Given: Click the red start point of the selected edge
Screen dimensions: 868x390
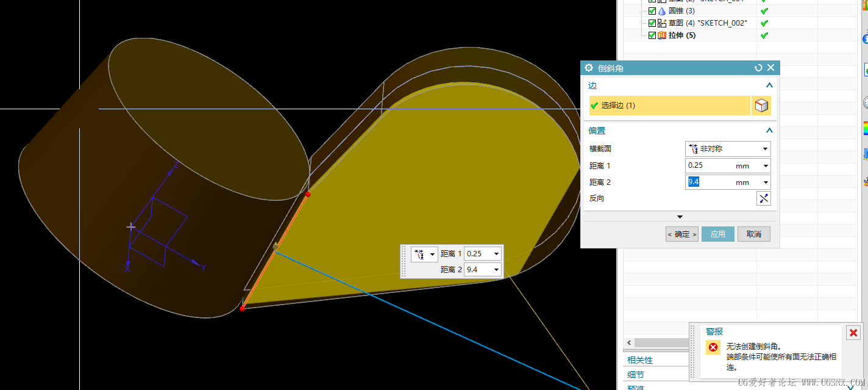Looking at the screenshot, I should tap(308, 194).
